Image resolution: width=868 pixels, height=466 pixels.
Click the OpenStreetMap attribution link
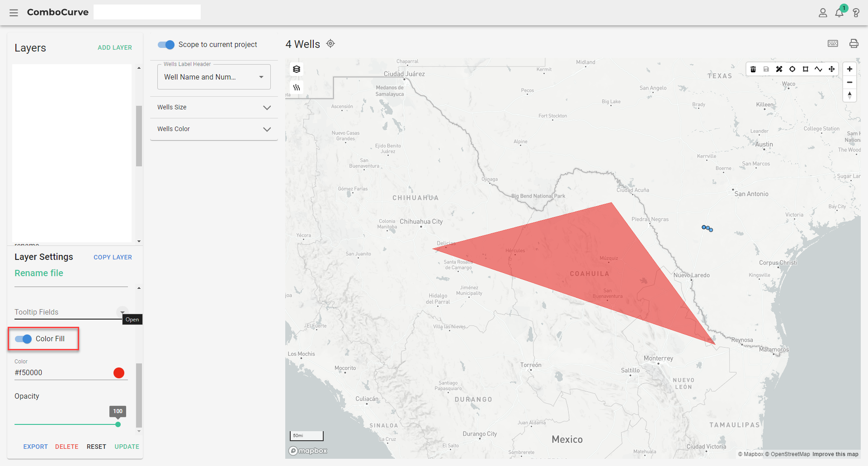click(788, 454)
